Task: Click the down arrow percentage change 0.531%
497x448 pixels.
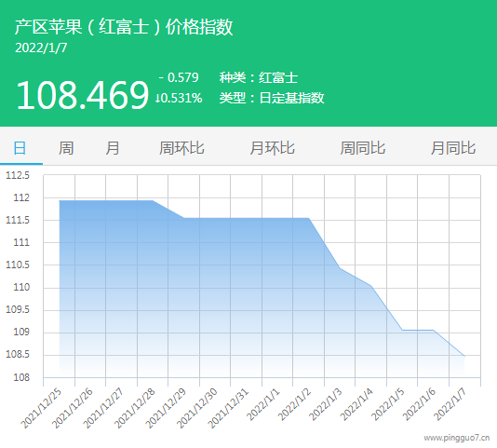Action: pos(179,98)
